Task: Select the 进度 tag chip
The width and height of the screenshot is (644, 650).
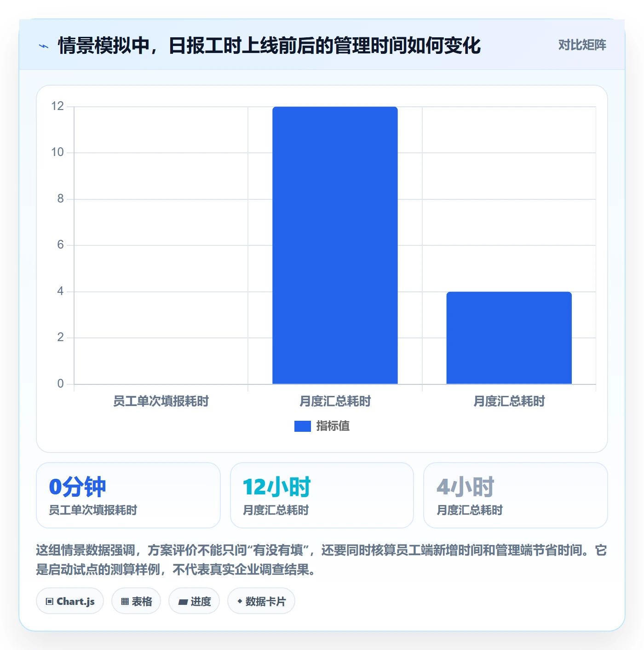Action: tap(194, 601)
